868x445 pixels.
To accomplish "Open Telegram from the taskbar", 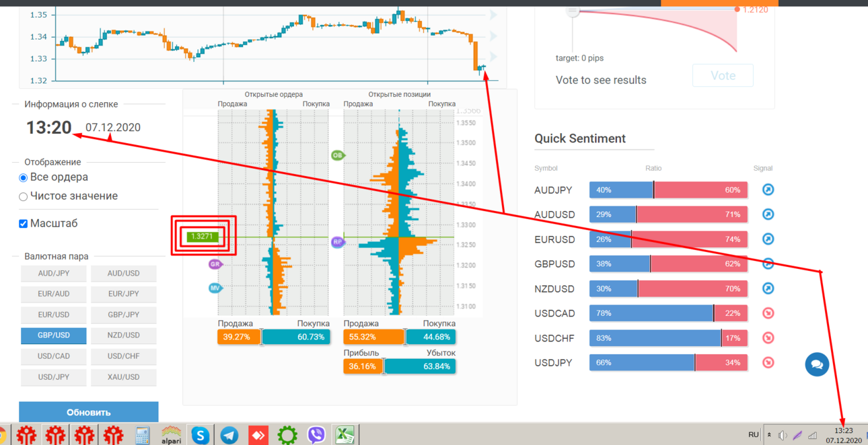I will [229, 435].
